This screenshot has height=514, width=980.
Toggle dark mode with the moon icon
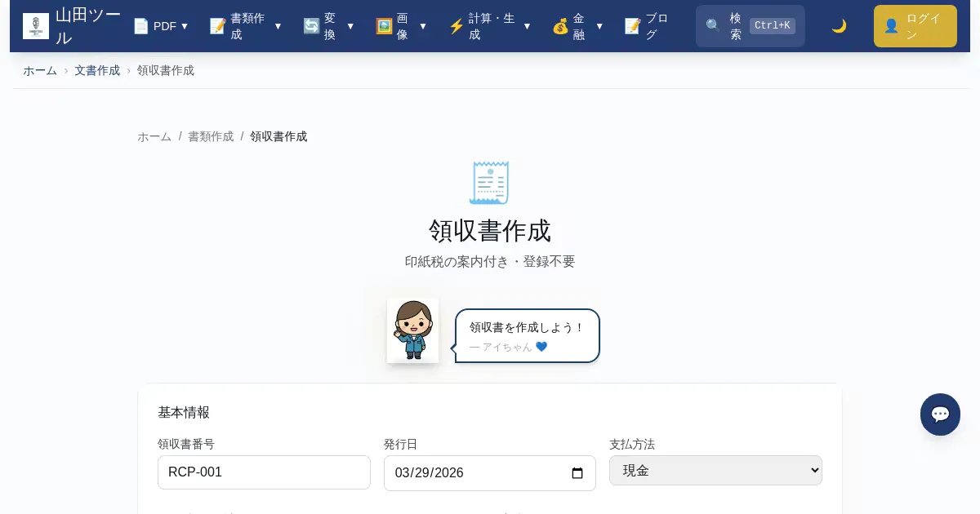pos(839,26)
